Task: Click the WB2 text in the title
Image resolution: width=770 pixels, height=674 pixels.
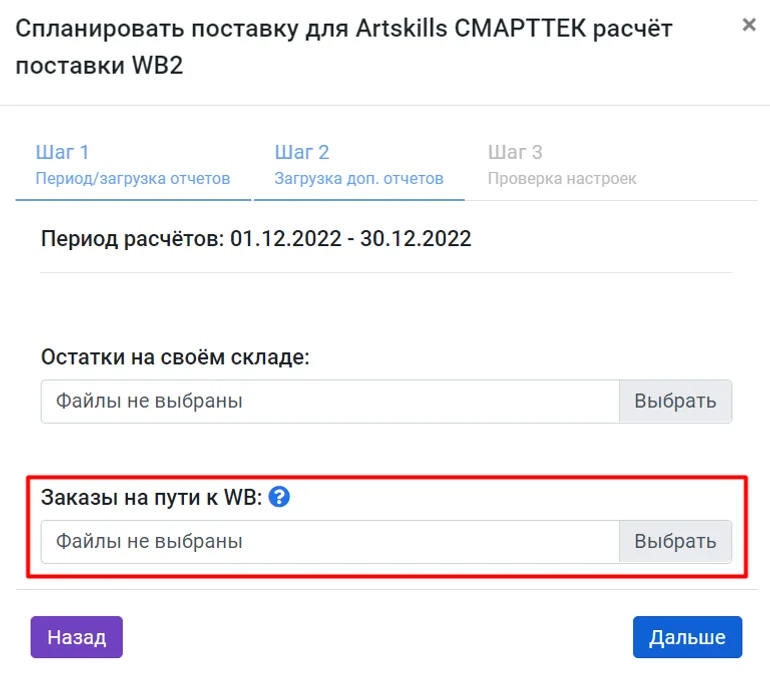Action: [x=158, y=65]
